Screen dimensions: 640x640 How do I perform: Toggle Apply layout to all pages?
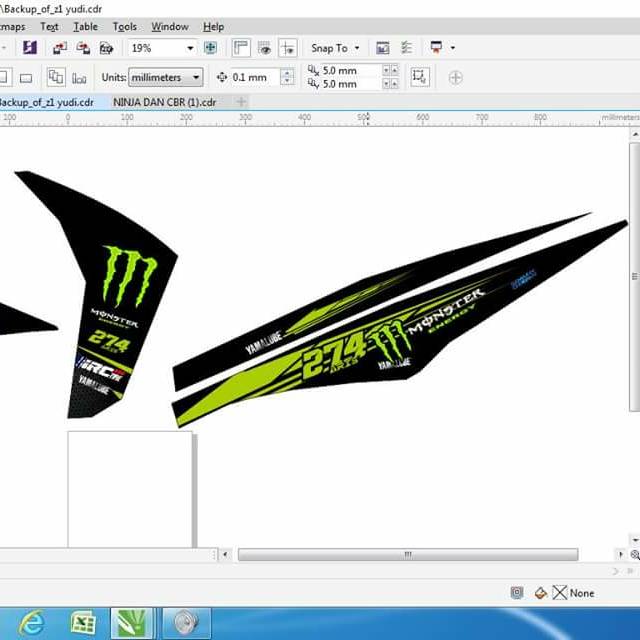(x=56, y=77)
